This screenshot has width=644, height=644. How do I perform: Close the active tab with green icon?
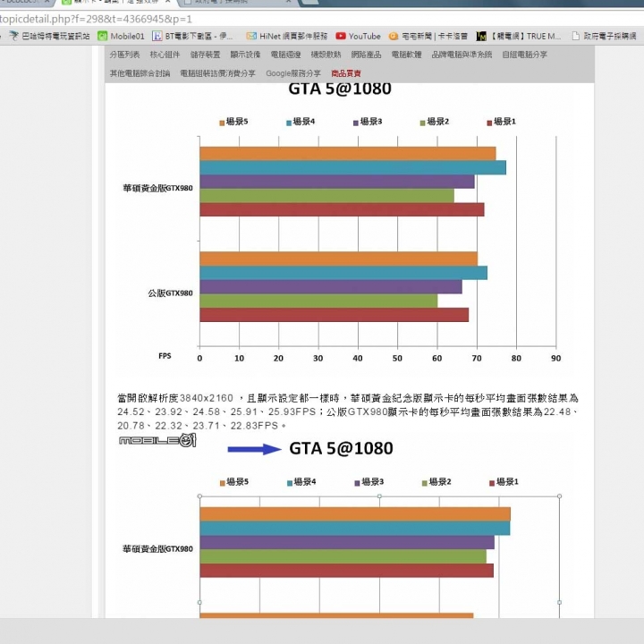168,2
